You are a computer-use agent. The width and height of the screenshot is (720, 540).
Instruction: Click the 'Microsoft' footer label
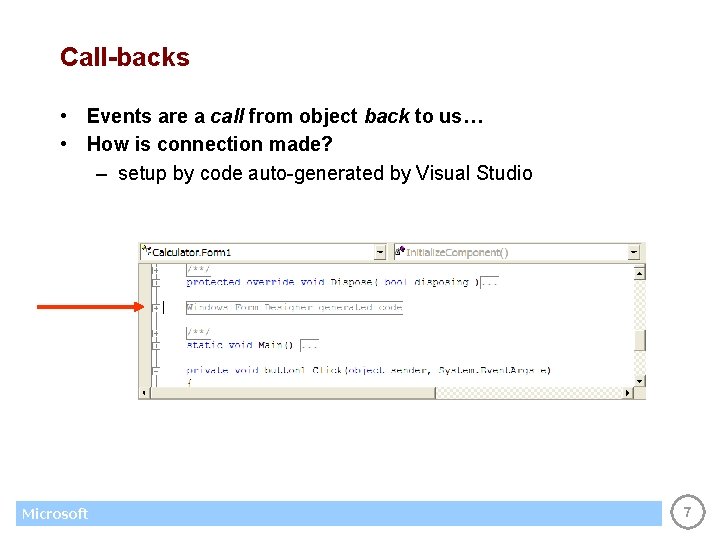(x=55, y=513)
